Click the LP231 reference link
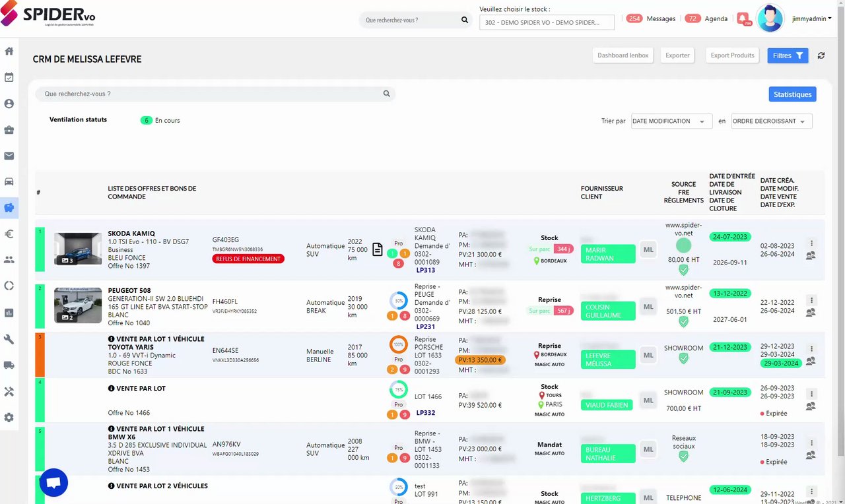The image size is (845, 504). [425, 327]
